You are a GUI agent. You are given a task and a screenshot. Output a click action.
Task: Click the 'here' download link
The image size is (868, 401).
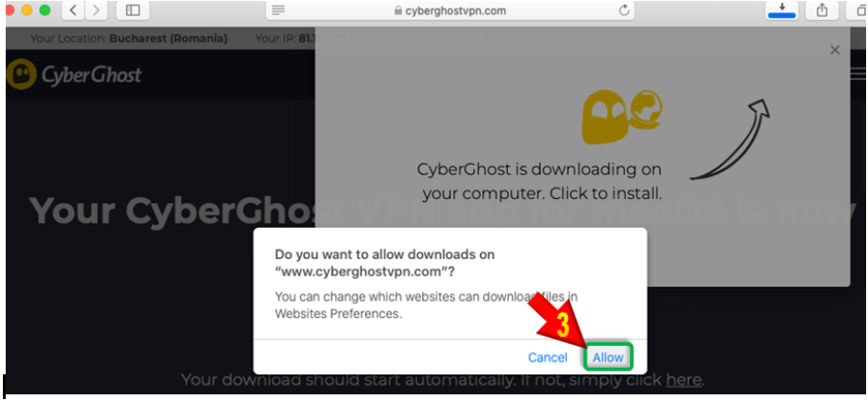click(x=684, y=381)
